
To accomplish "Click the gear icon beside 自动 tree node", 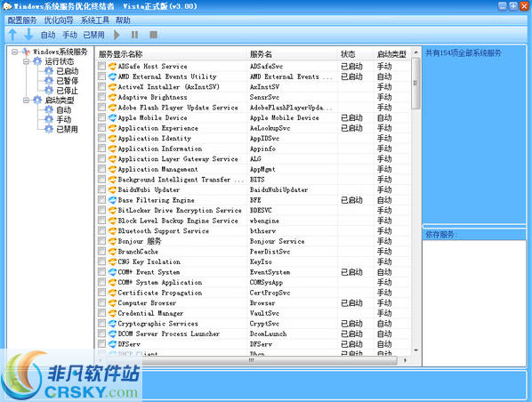I will tap(49, 109).
